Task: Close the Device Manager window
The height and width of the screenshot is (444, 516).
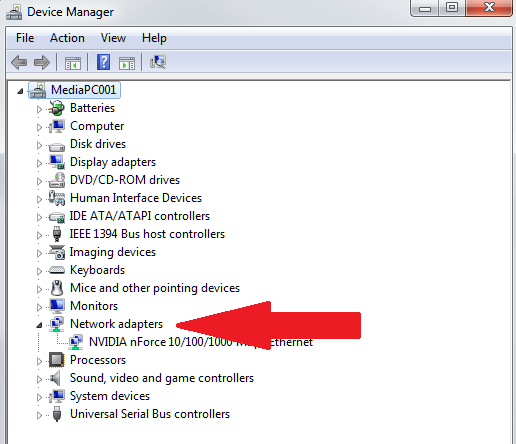Action: coord(489,8)
